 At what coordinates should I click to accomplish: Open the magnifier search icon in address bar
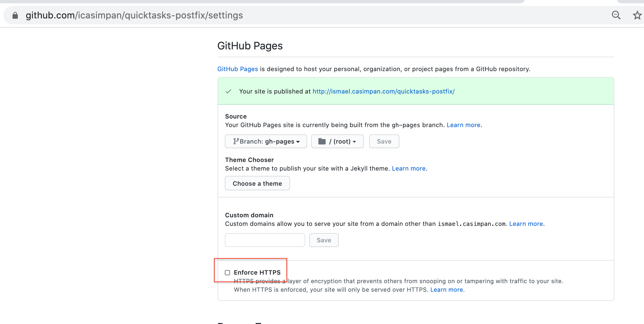pyautogui.click(x=616, y=15)
